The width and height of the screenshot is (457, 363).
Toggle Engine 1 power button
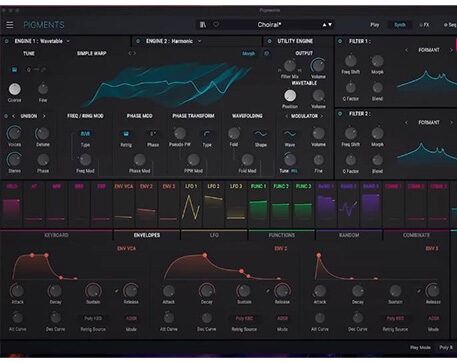point(6,41)
